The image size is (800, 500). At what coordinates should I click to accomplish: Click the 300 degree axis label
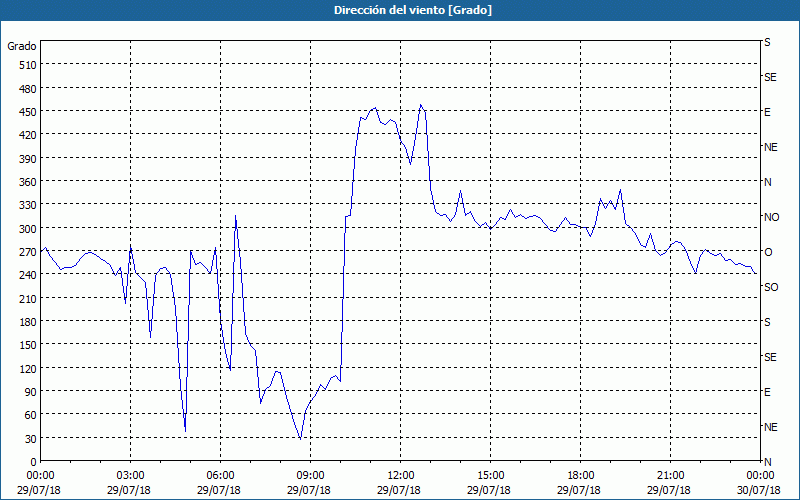pos(28,229)
